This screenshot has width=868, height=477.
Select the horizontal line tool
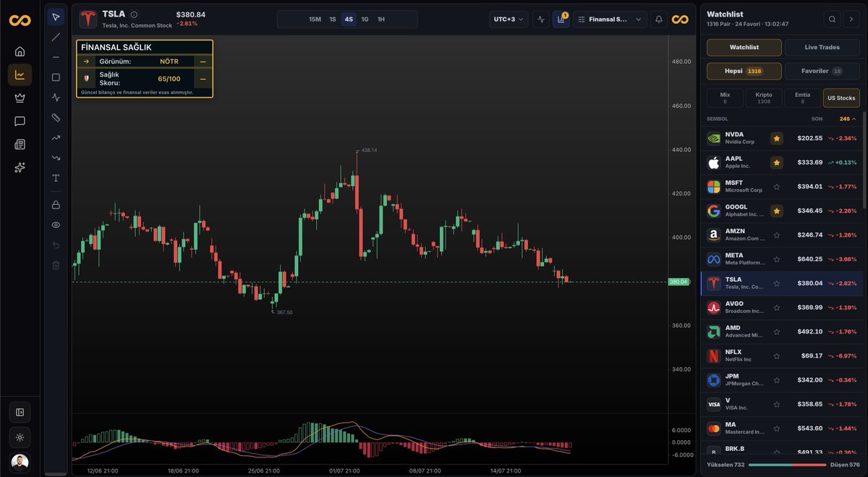56,57
